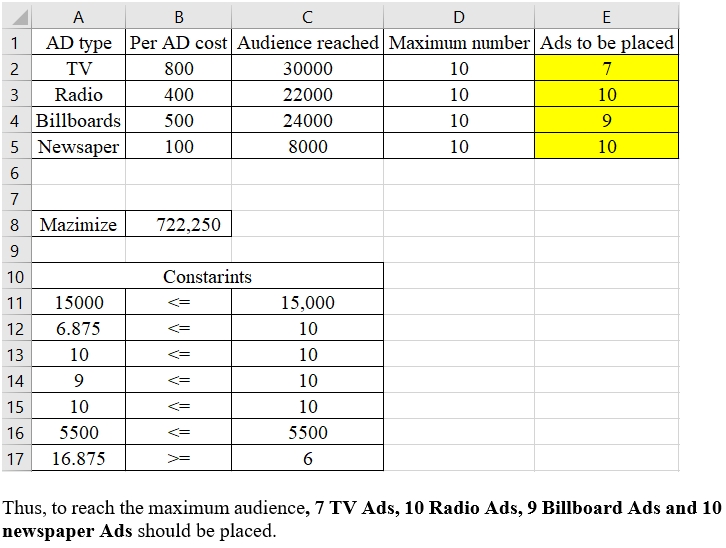726x548 pixels.
Task: Select row 8 header
Action: click(17, 224)
